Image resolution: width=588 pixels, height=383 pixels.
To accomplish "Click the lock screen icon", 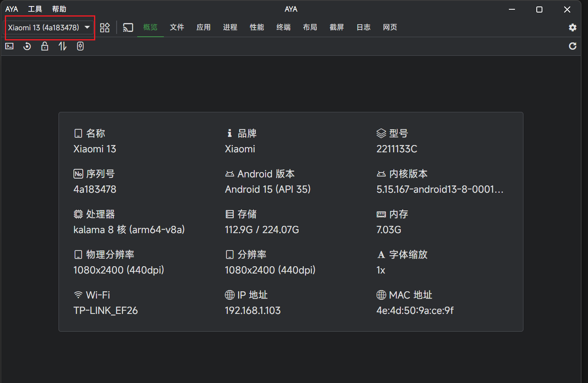I will pyautogui.click(x=44, y=46).
